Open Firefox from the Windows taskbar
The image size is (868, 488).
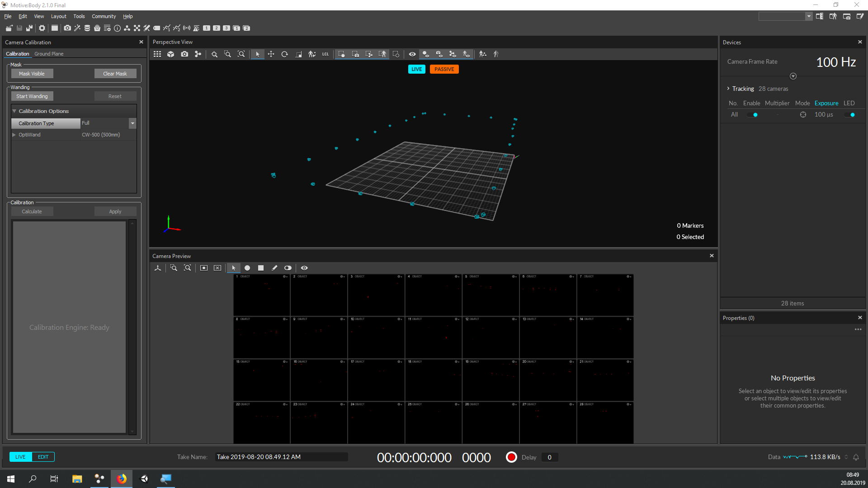[122, 479]
